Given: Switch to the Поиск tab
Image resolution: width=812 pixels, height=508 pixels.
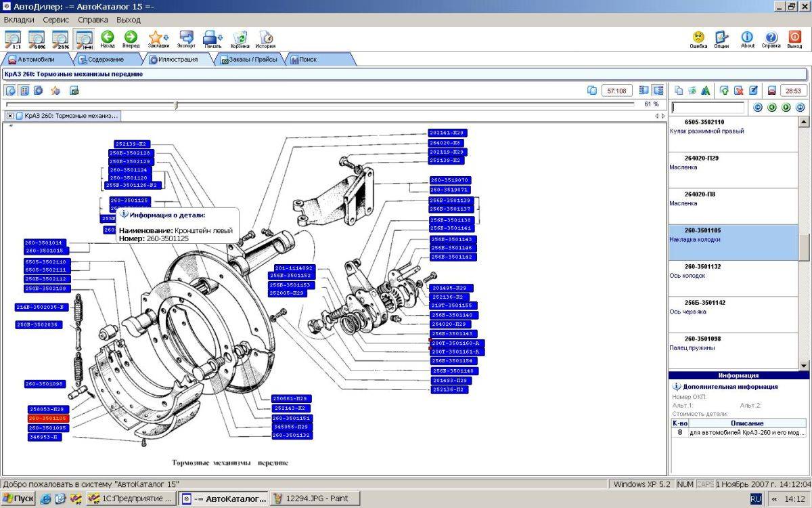Looking at the screenshot, I should tap(318, 60).
